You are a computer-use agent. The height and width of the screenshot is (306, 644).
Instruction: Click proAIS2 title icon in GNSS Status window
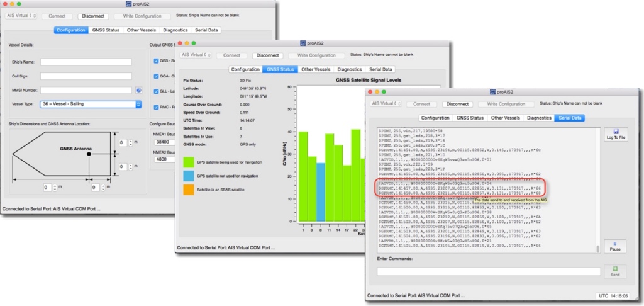[x=303, y=43]
